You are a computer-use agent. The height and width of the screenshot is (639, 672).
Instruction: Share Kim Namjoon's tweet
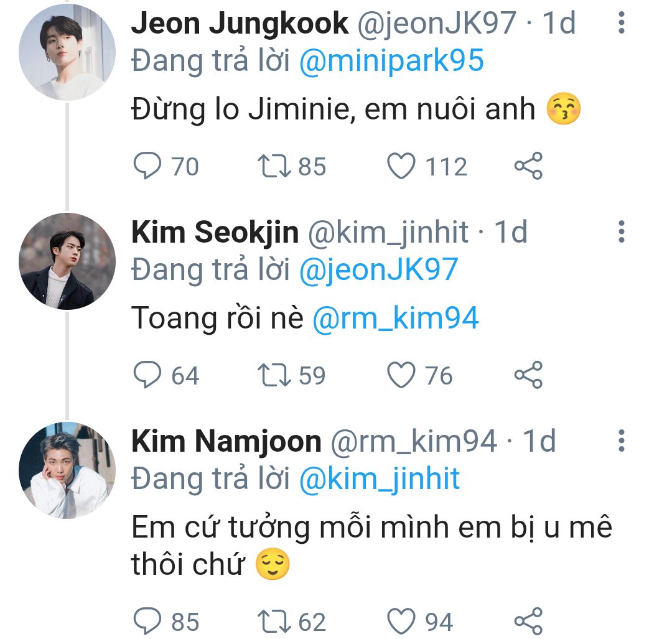point(528,621)
